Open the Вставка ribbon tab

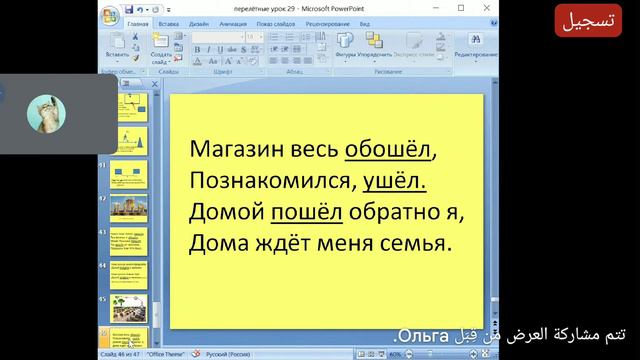(x=169, y=24)
